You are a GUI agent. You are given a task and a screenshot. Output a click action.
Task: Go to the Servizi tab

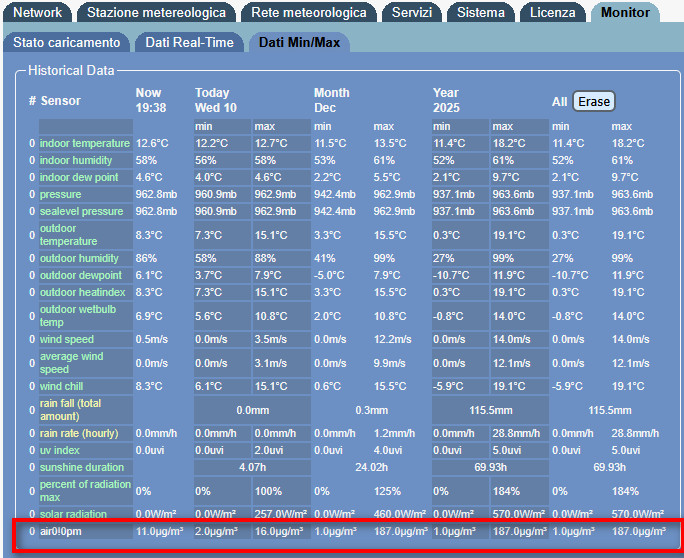(x=412, y=13)
